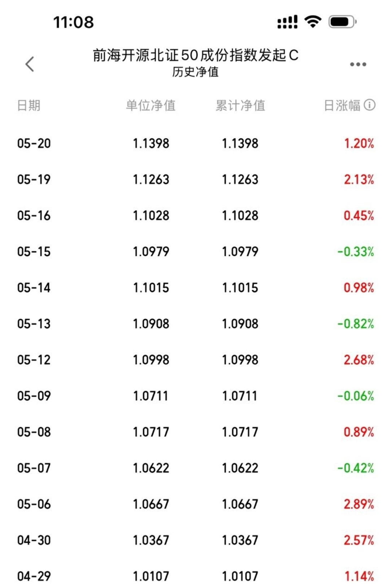
Task: Select the 单位净值 column header
Action: pyautogui.click(x=151, y=106)
